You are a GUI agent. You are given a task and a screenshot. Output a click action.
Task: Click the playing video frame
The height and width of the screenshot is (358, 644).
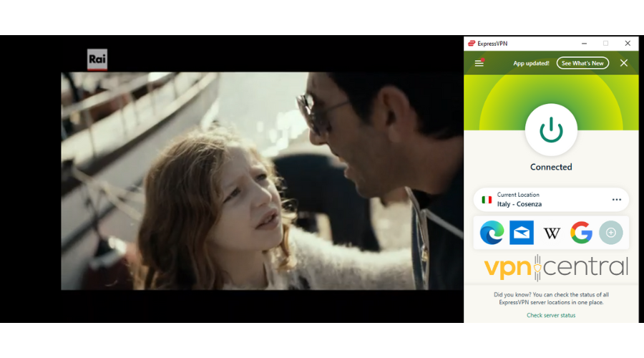[262, 180]
